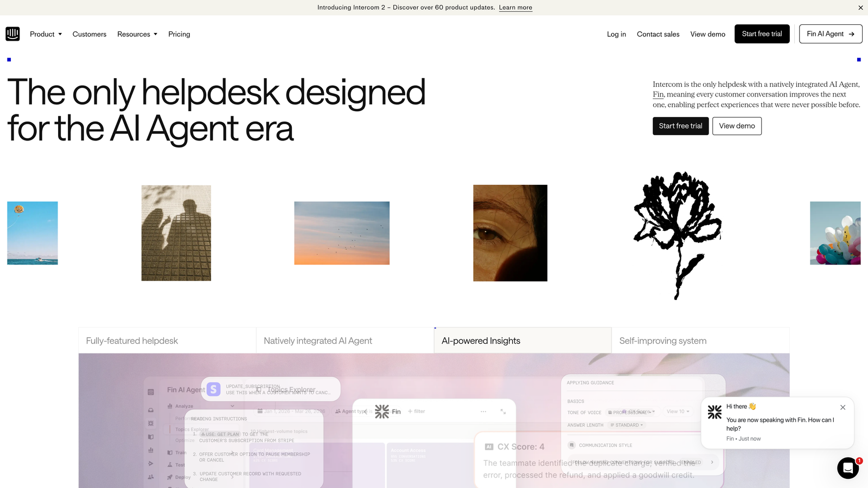Click Start free trial under description
This screenshot has width=868, height=488.
coord(680,126)
